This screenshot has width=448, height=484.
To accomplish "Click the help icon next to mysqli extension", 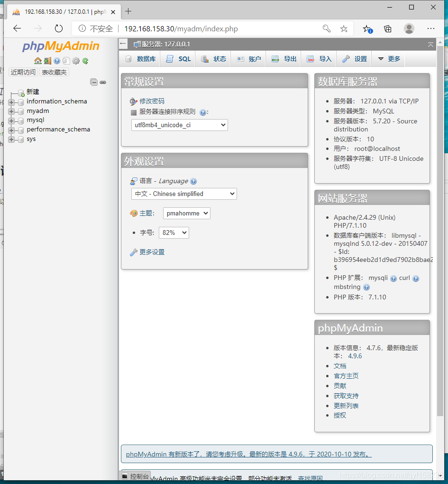I will pos(393,279).
